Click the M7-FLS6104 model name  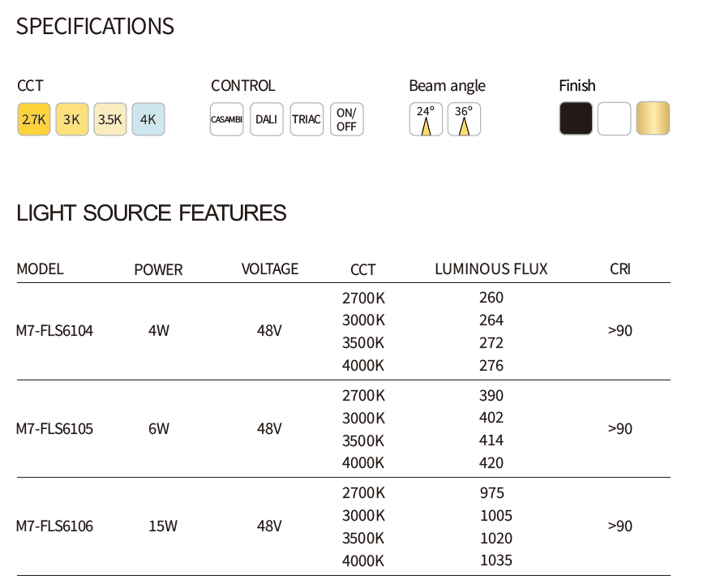[x=55, y=331]
